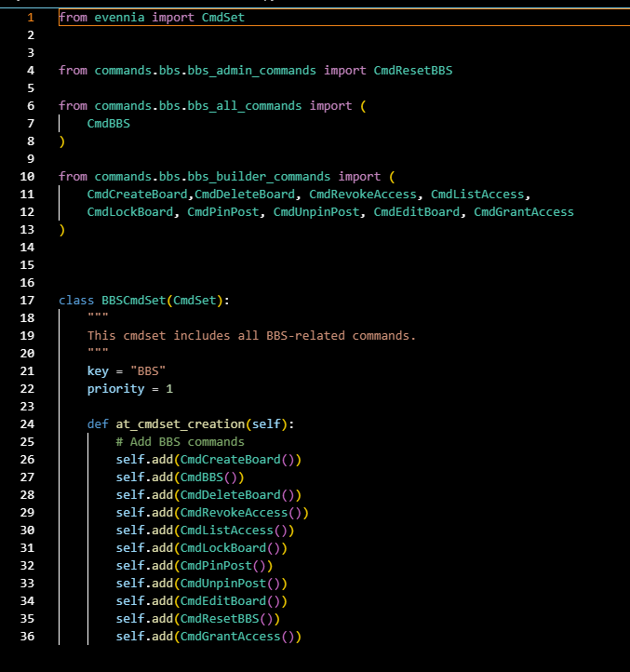The width and height of the screenshot is (630, 672).
Task: Click CmdResetBBS in the line 4 import
Action: coord(412,70)
